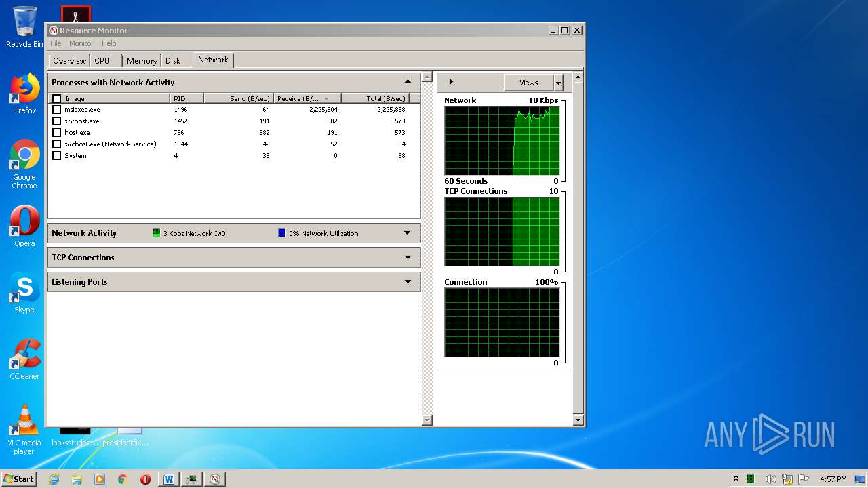868x488 pixels.
Task: Click the TCP Connections graph
Action: click(502, 231)
